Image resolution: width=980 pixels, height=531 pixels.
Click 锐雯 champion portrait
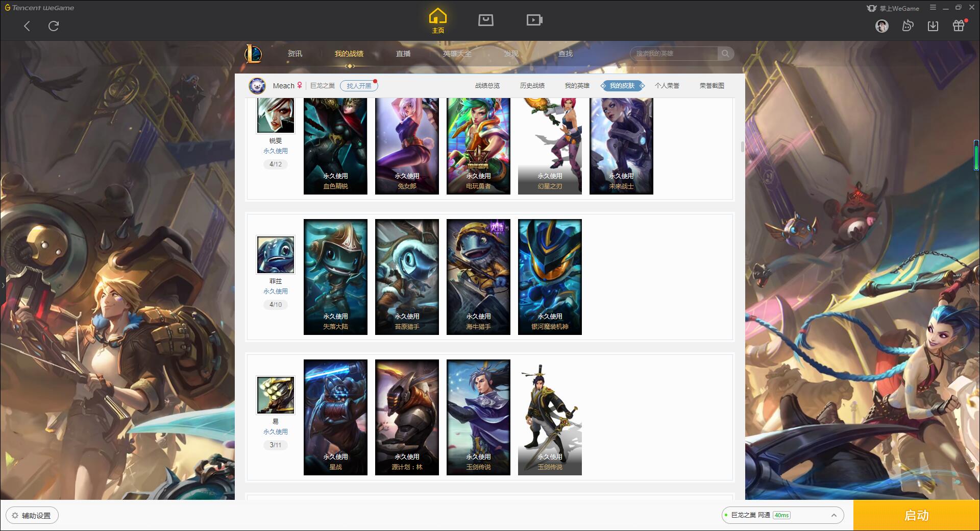[276, 115]
